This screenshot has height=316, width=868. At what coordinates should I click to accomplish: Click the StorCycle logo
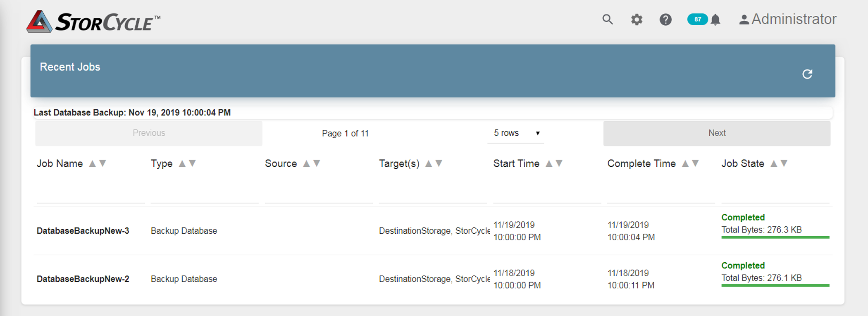(x=94, y=22)
